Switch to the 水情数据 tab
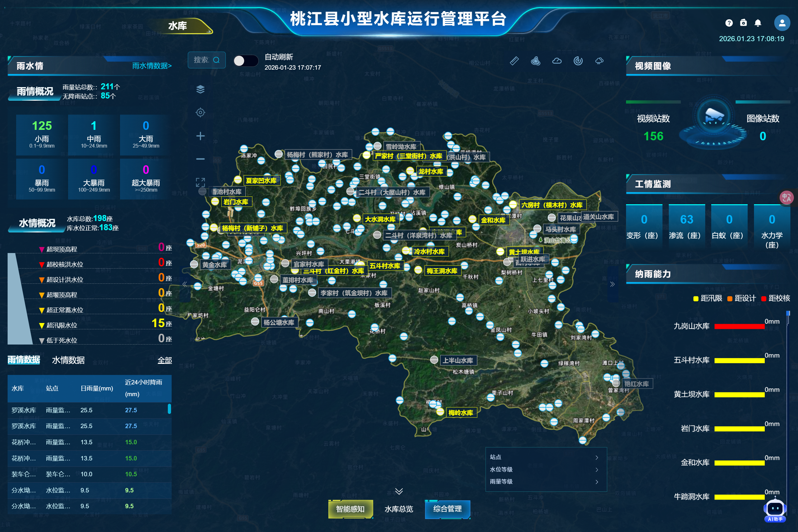798x532 pixels. (x=68, y=360)
